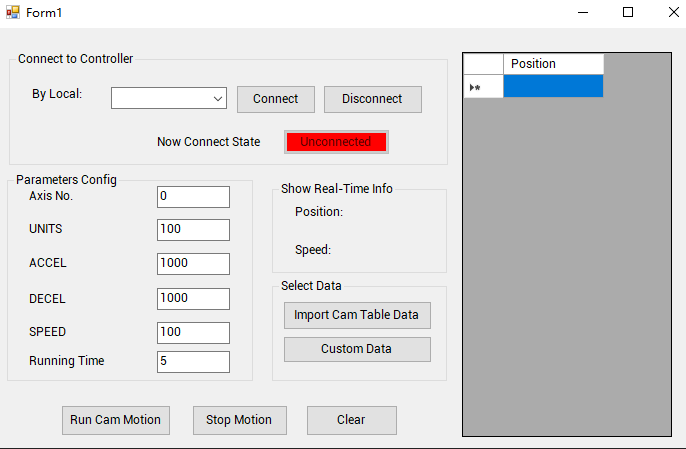Hit the Clear button
The image size is (686, 449).
pyautogui.click(x=351, y=420)
